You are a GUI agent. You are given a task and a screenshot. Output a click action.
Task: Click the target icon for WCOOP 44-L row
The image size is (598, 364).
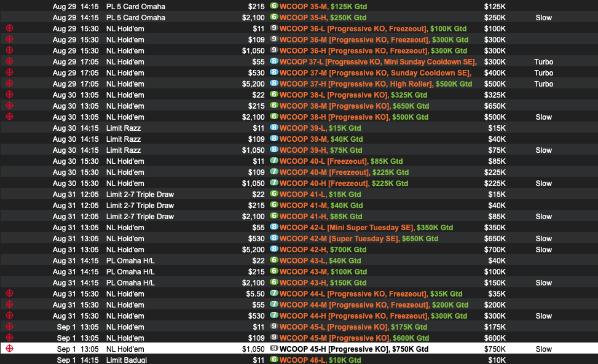10,293
